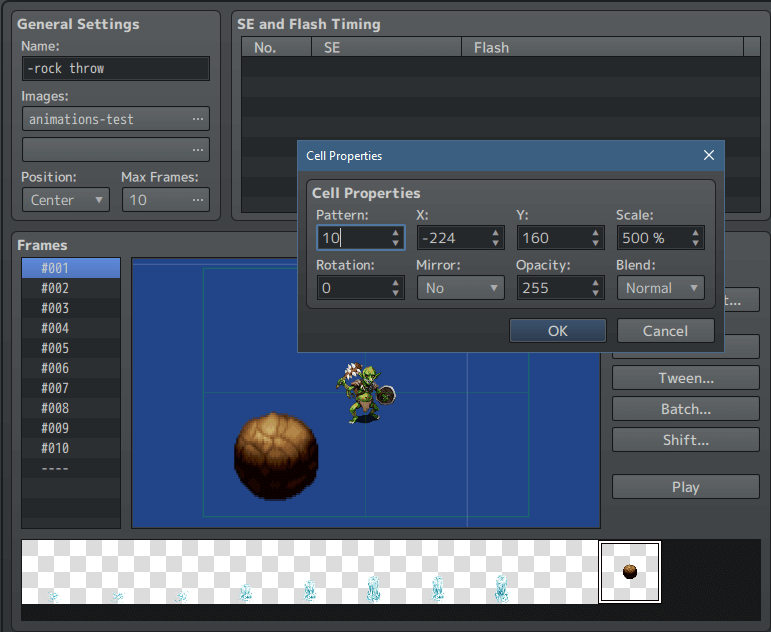
Task: Increase X value with up arrow
Action: coord(496,233)
